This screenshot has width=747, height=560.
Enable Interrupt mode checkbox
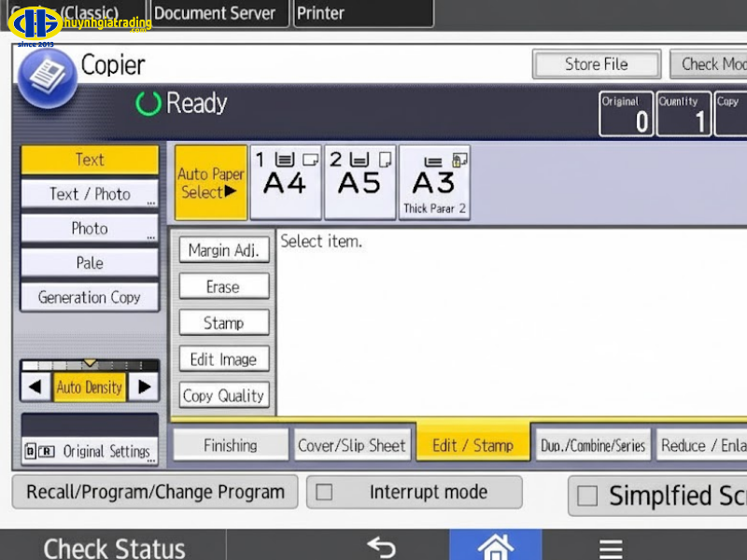pyautogui.click(x=325, y=492)
